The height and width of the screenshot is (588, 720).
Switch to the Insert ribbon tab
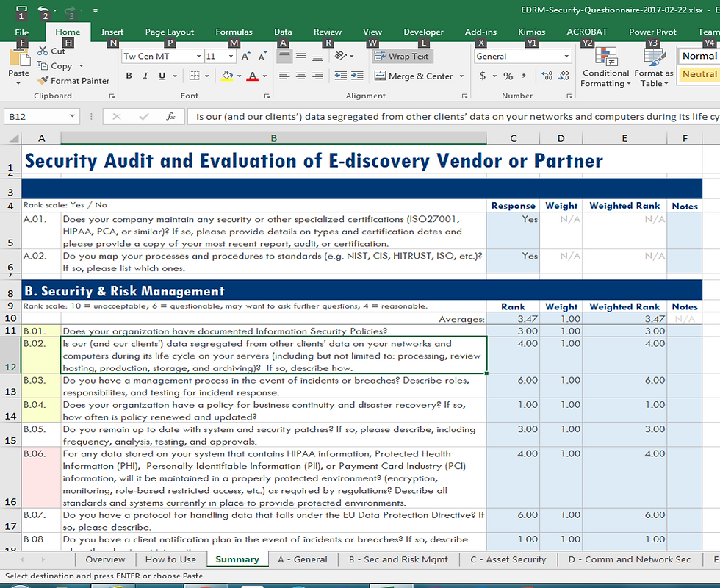pos(112,32)
